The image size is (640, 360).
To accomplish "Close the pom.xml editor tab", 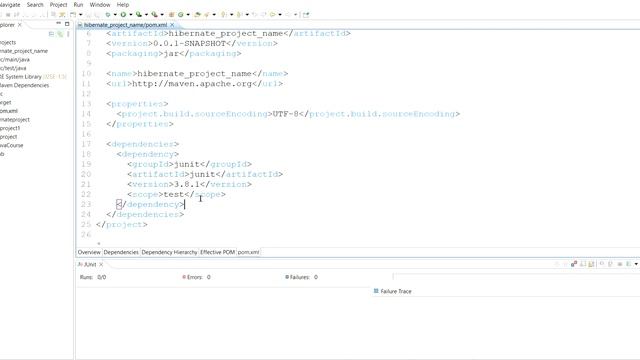I will point(172,25).
